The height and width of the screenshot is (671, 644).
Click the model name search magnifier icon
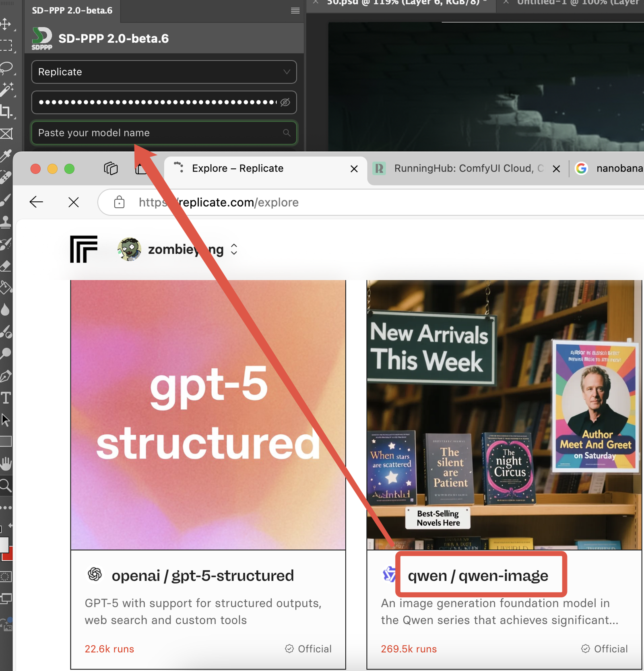tap(287, 133)
